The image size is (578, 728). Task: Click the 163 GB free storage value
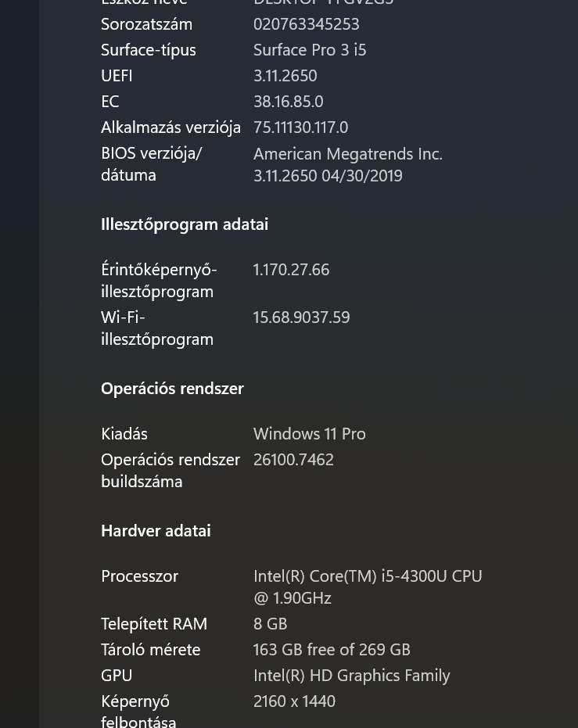click(x=331, y=650)
